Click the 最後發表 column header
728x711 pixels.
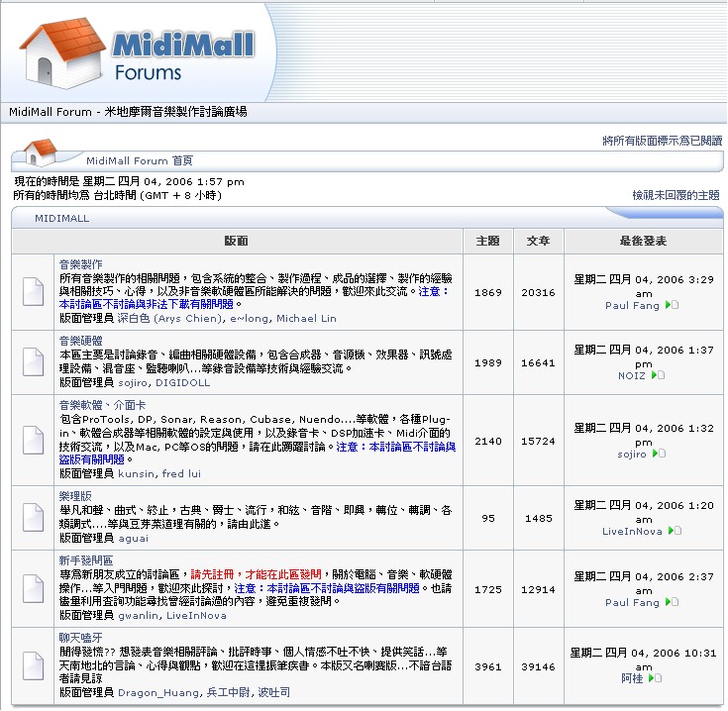(x=643, y=241)
